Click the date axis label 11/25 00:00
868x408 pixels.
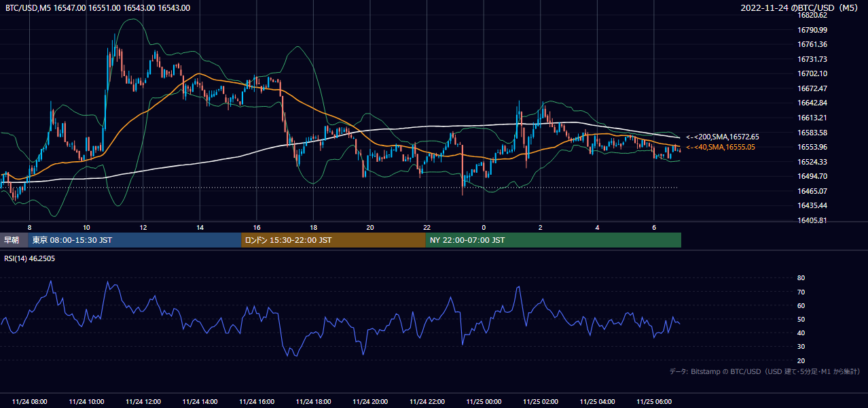[484, 401]
